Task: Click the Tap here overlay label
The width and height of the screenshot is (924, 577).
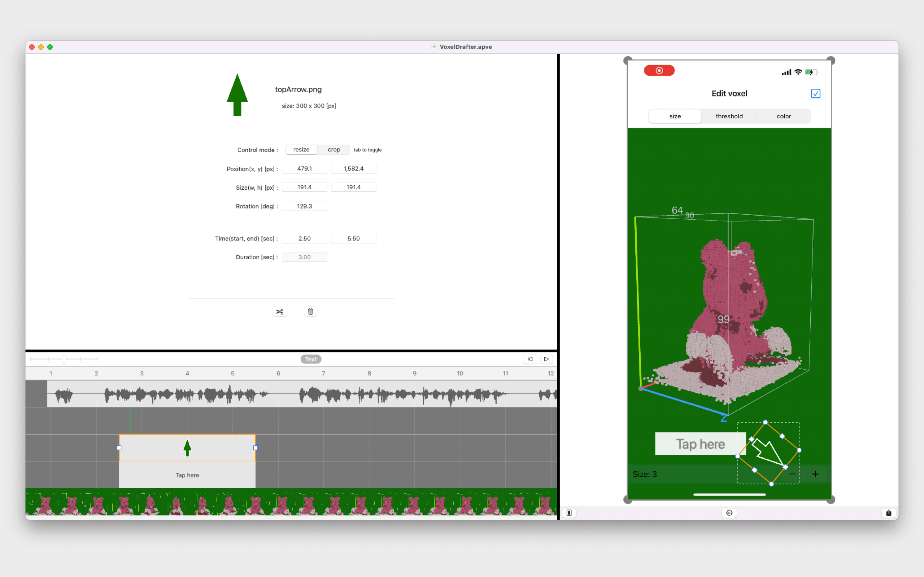Action: pos(700,444)
